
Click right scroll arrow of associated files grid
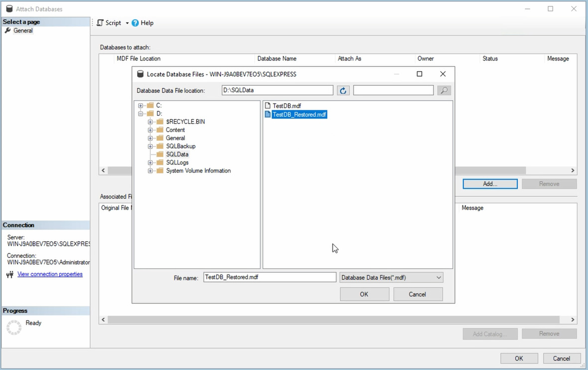point(573,320)
